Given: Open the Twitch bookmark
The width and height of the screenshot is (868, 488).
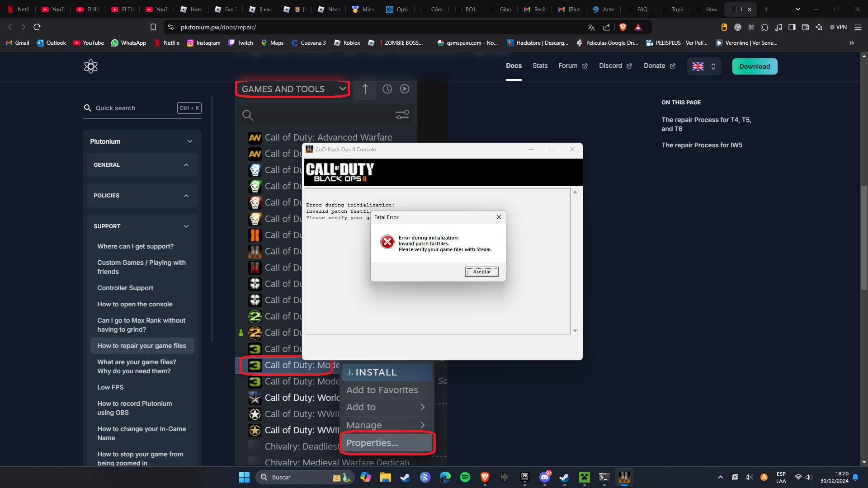Looking at the screenshot, I should click(241, 43).
